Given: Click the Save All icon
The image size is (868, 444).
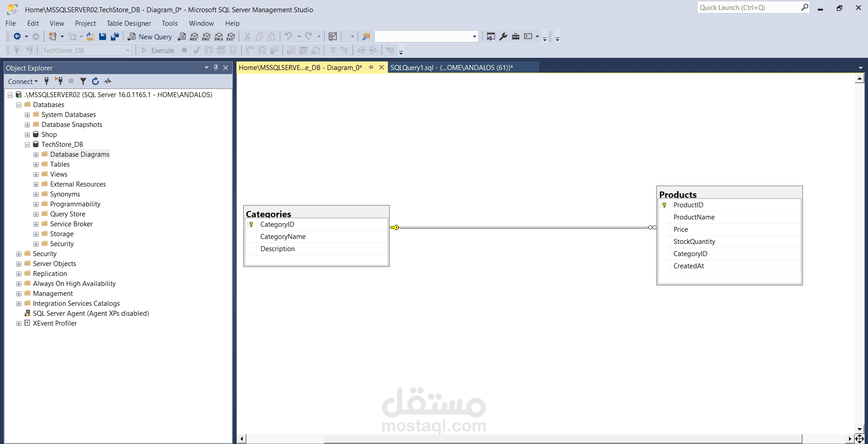Looking at the screenshot, I should (115, 37).
